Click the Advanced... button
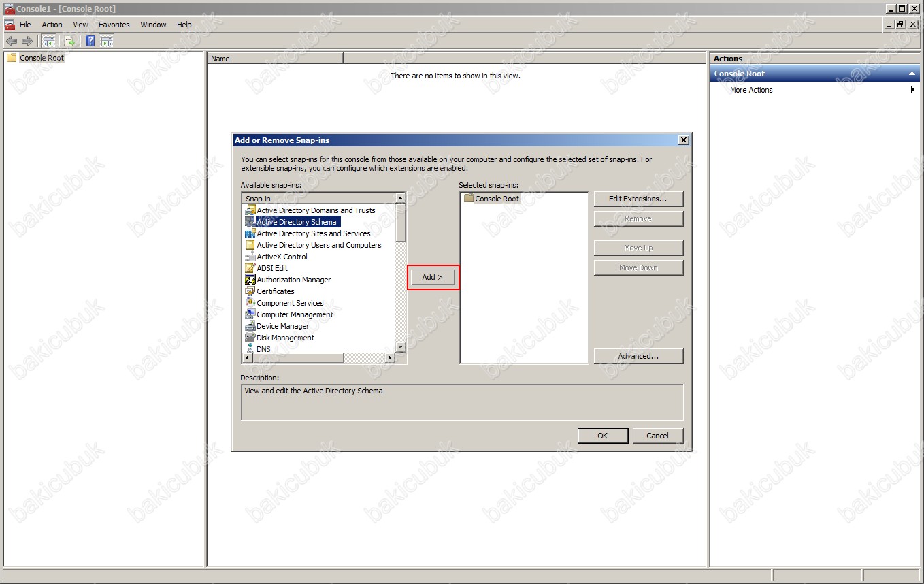 tap(638, 356)
